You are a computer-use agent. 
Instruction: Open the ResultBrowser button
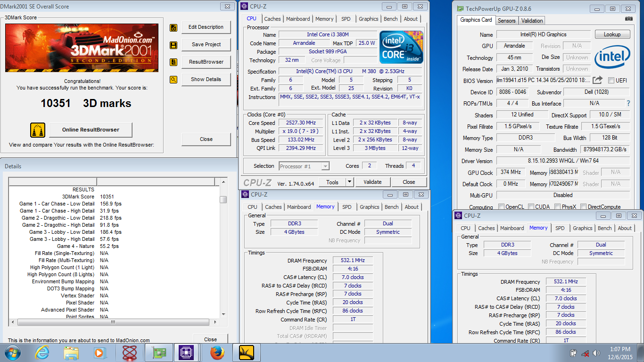[206, 62]
